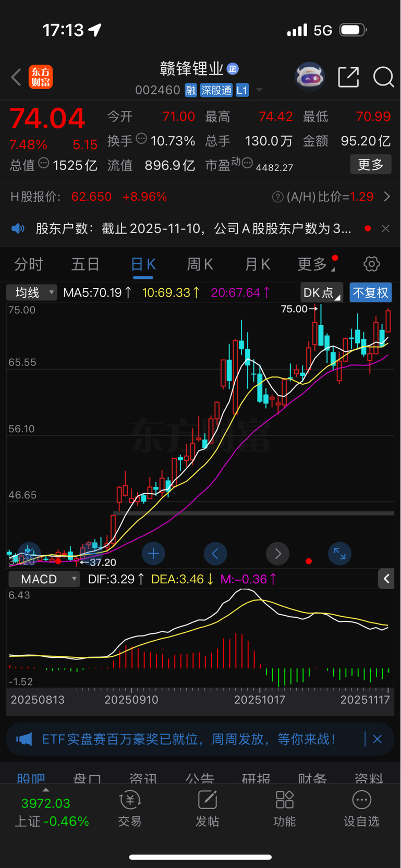Switch to the 月K tab

coord(257,264)
